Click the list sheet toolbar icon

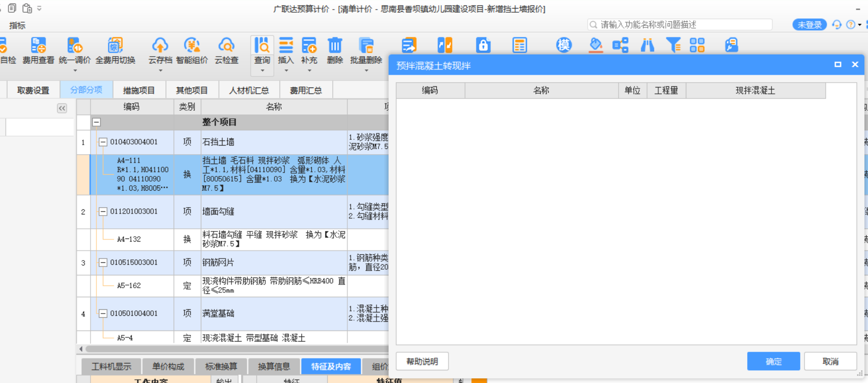[x=520, y=46]
